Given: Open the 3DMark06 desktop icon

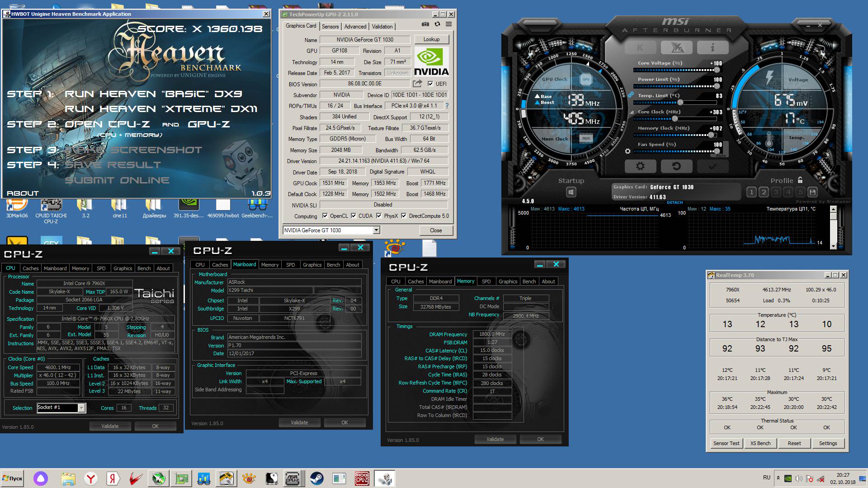Looking at the screenshot, I should 17,209.
